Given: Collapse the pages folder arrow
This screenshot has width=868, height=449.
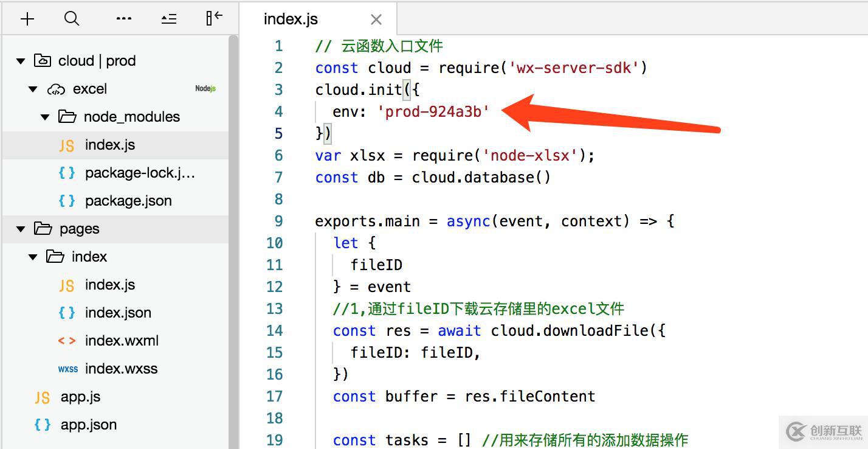Looking at the screenshot, I should (21, 229).
